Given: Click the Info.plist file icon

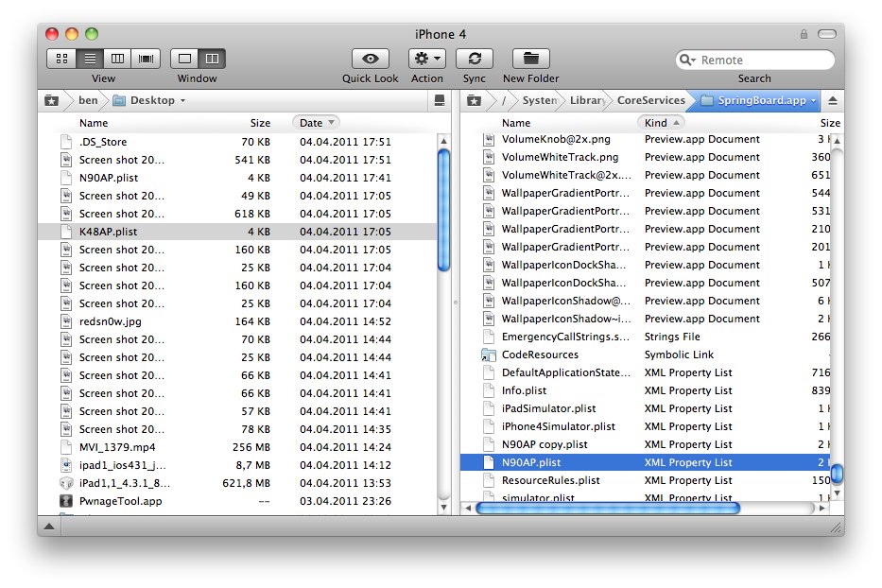Looking at the screenshot, I should click(489, 390).
